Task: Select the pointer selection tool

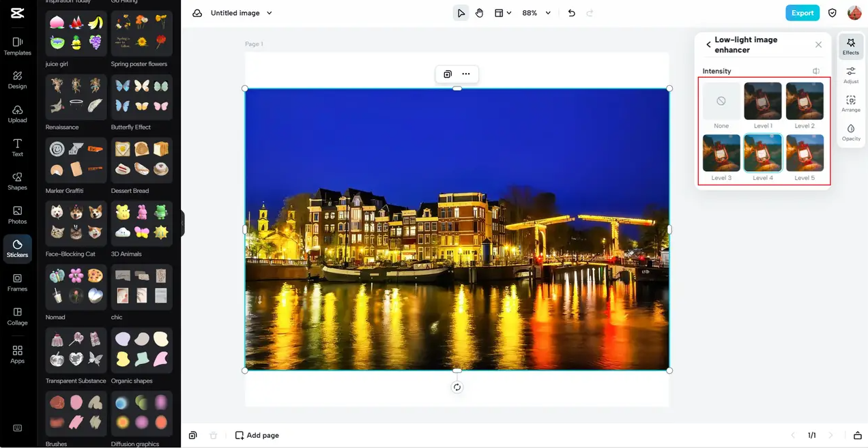Action: pyautogui.click(x=461, y=13)
